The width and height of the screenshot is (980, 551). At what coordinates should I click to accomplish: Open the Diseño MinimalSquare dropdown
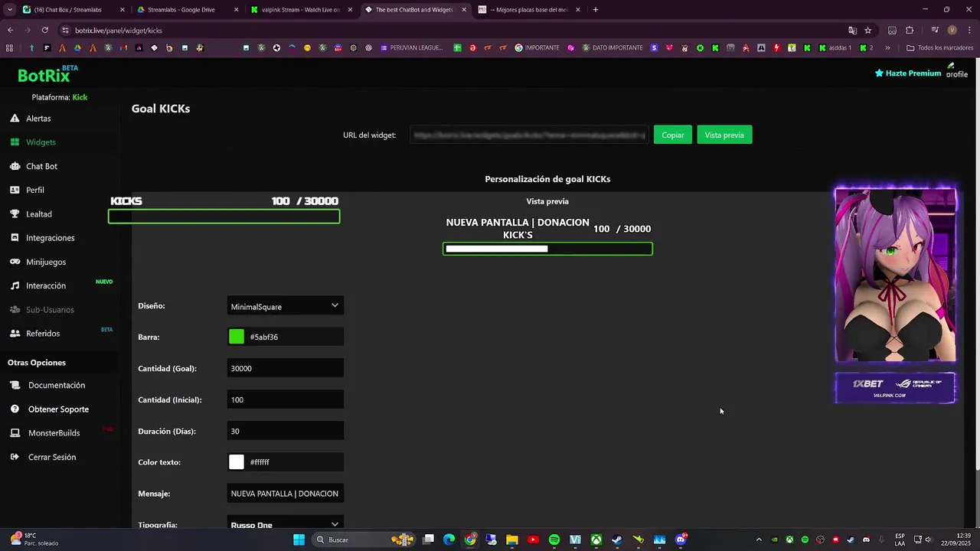285,306
